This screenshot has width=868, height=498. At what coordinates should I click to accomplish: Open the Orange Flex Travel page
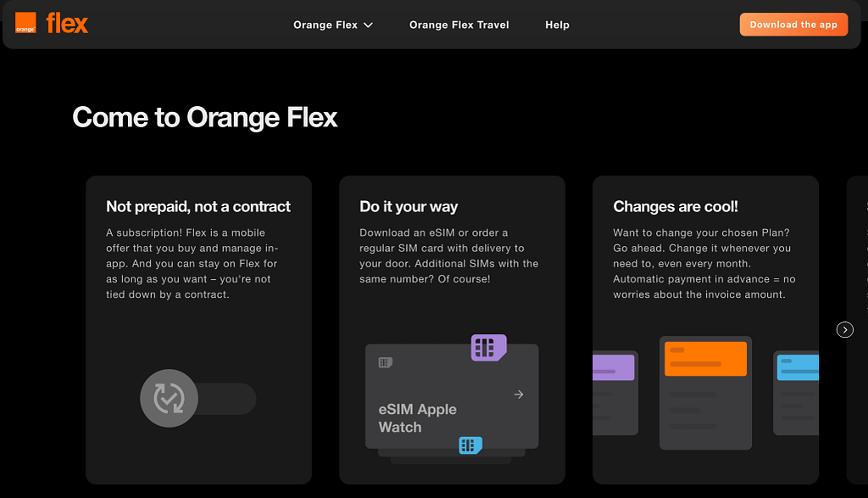point(459,25)
